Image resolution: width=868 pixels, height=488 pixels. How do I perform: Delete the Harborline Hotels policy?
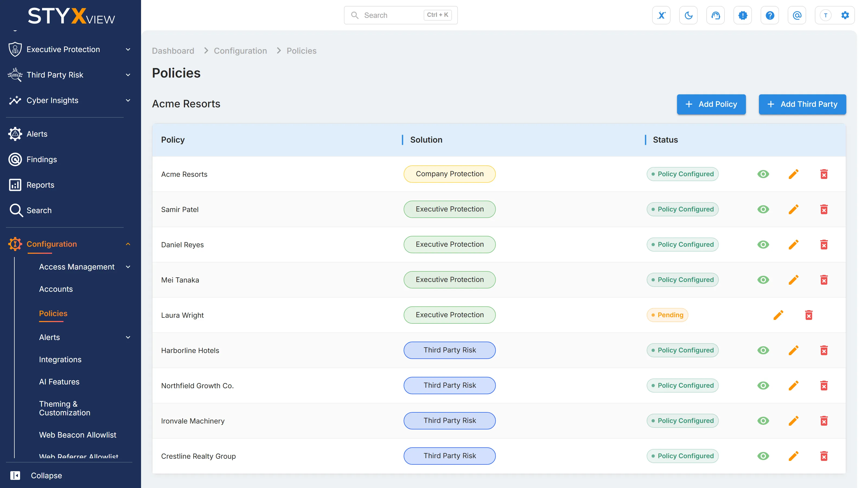coord(824,350)
